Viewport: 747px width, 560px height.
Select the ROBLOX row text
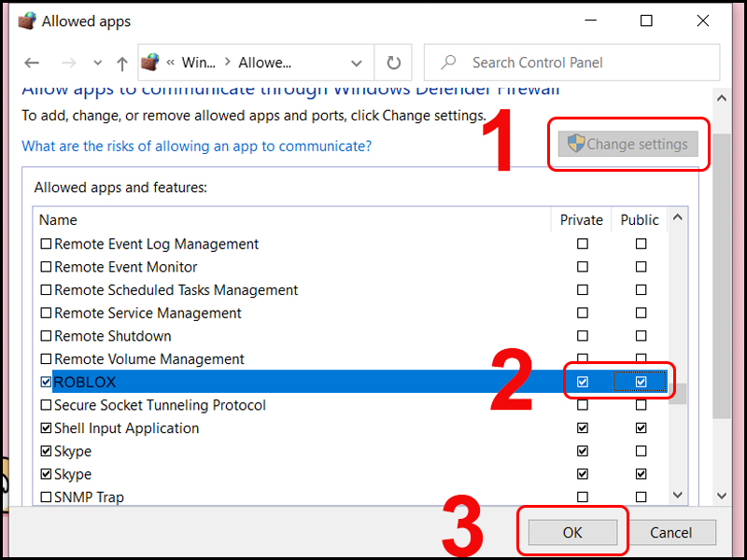point(85,382)
